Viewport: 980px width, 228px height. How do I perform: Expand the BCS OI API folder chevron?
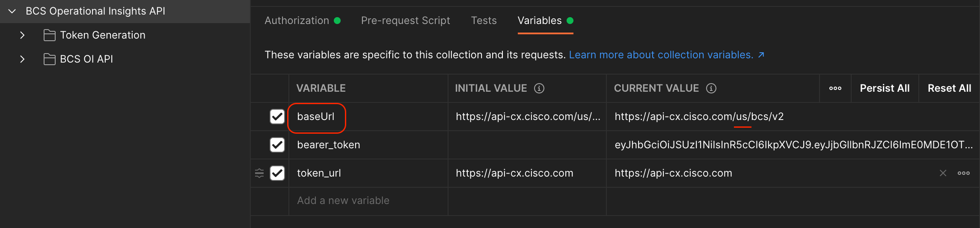(22, 59)
